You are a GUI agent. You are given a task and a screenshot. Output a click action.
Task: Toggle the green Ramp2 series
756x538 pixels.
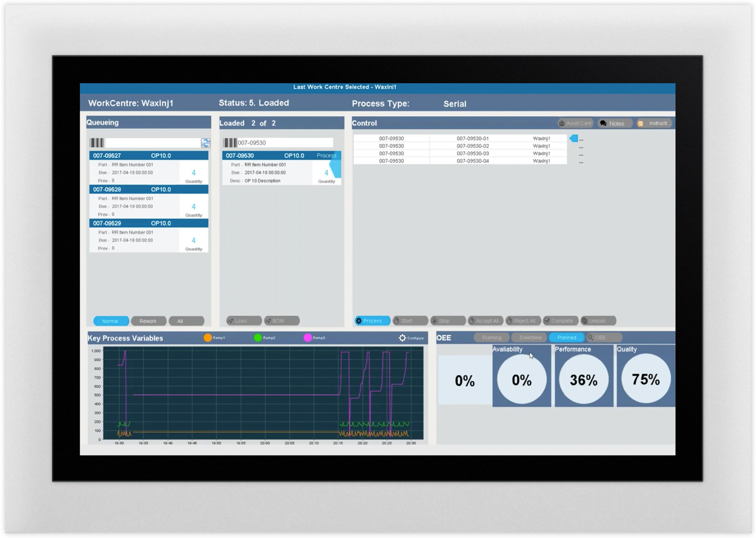coord(258,338)
